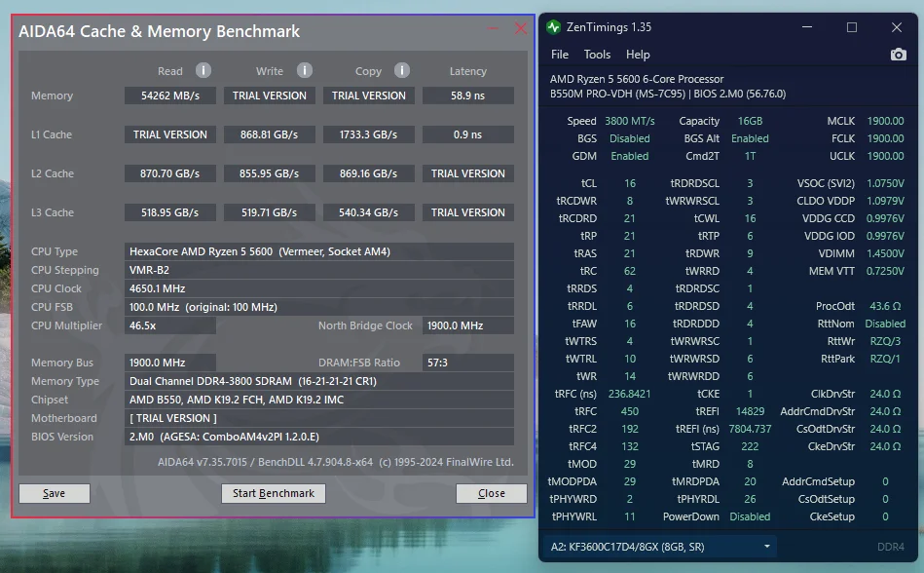Open the File menu in ZenTimings
The image size is (924, 573).
(560, 55)
